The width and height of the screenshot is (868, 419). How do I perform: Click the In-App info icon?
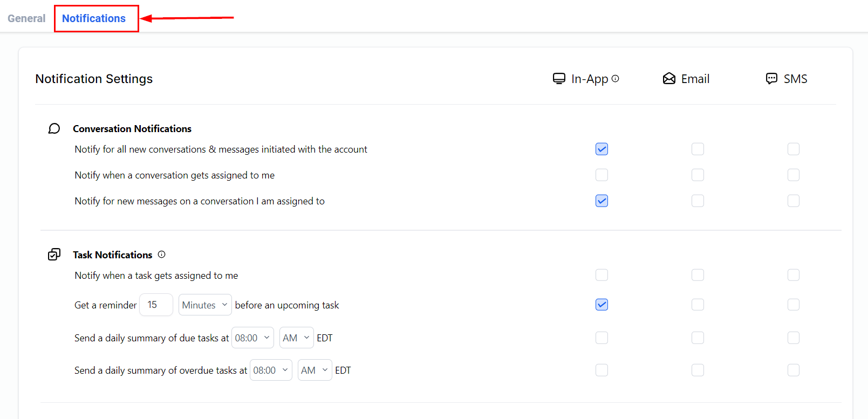[x=615, y=79]
